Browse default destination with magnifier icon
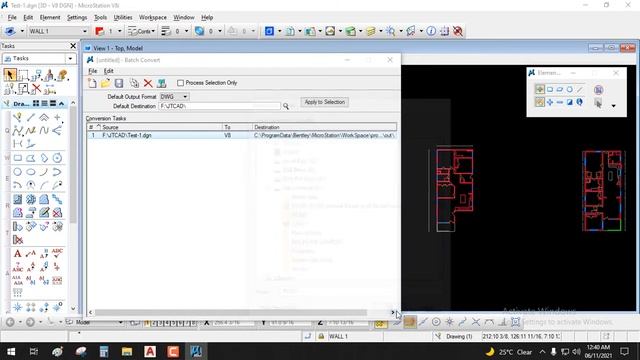The width and height of the screenshot is (640, 360). click(x=286, y=106)
